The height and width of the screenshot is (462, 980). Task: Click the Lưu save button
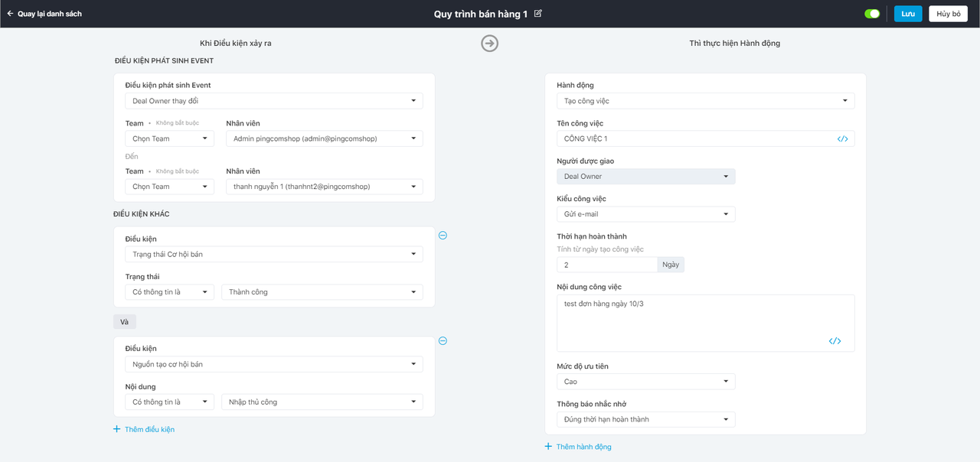908,14
